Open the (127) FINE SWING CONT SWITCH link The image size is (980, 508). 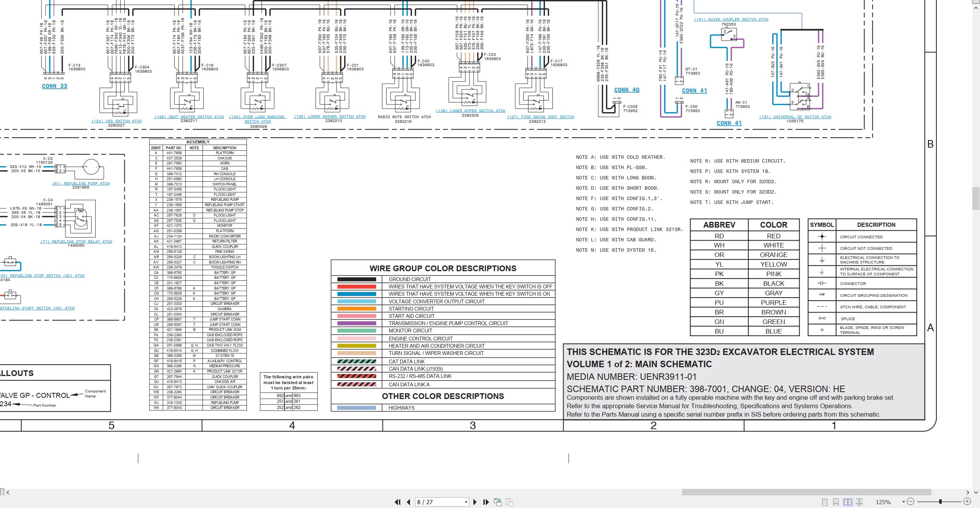[x=541, y=117]
